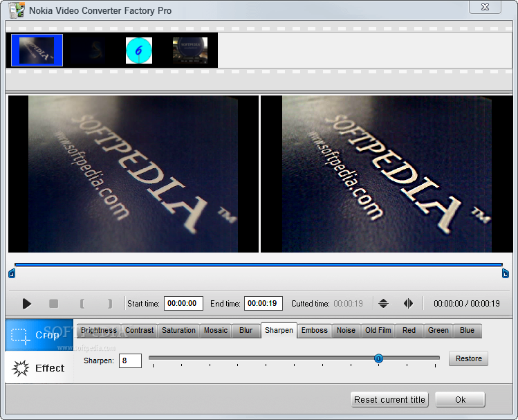
Task: Select the Effect mode panel
Action: pyautogui.click(x=39, y=368)
